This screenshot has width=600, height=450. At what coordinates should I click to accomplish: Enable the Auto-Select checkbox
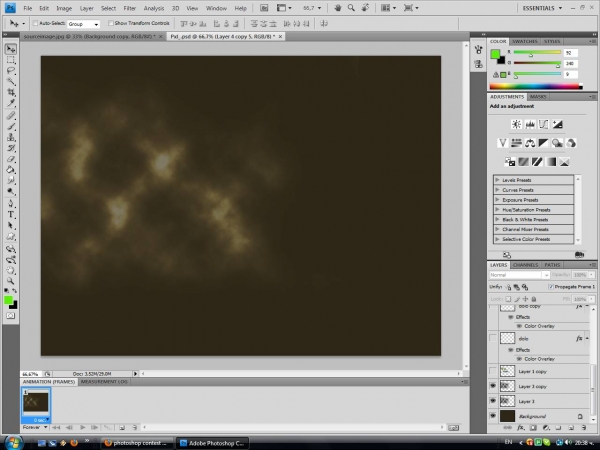pyautogui.click(x=35, y=23)
